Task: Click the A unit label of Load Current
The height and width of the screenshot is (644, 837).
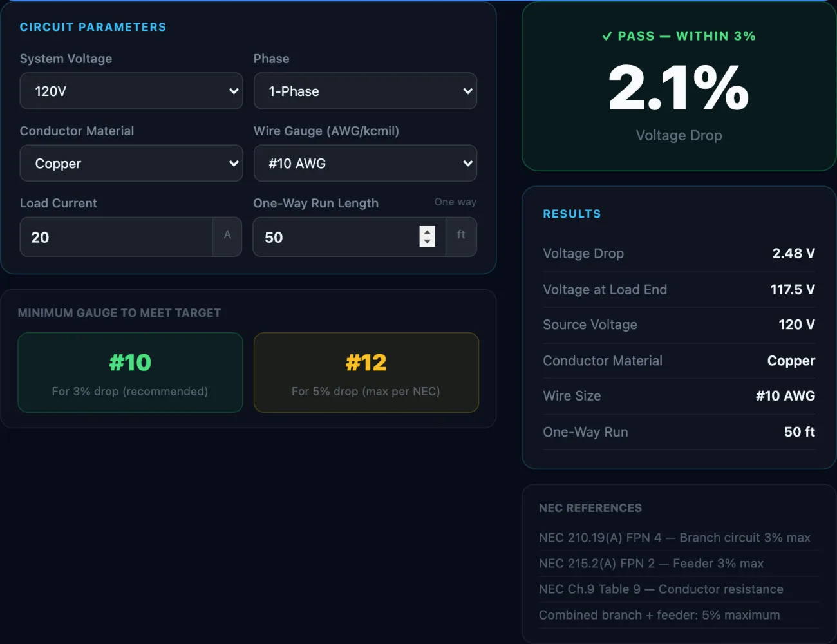Action: click(227, 235)
